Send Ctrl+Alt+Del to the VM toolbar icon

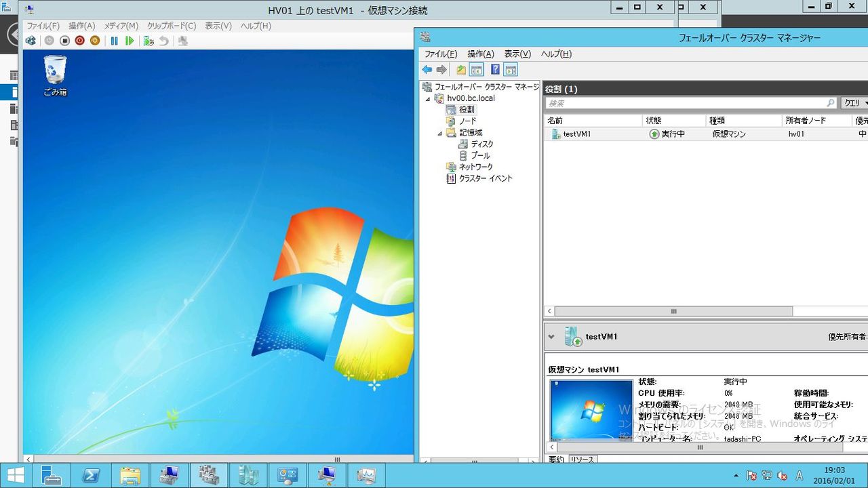click(x=31, y=41)
